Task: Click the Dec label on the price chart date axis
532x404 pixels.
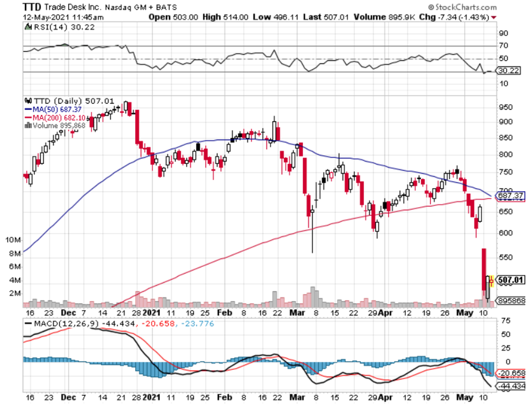Action: pyautogui.click(x=68, y=313)
